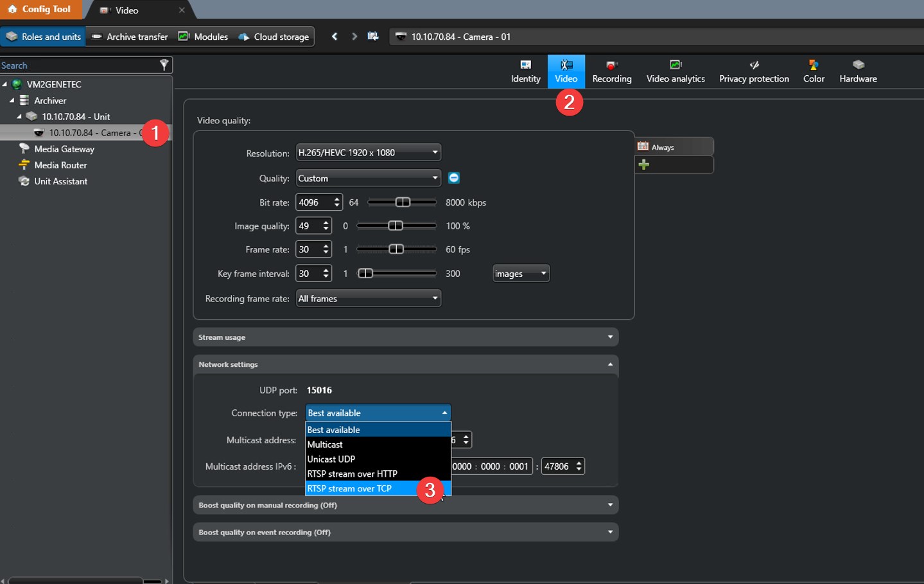This screenshot has width=924, height=584.
Task: Open Archive transfer task
Action: click(130, 37)
